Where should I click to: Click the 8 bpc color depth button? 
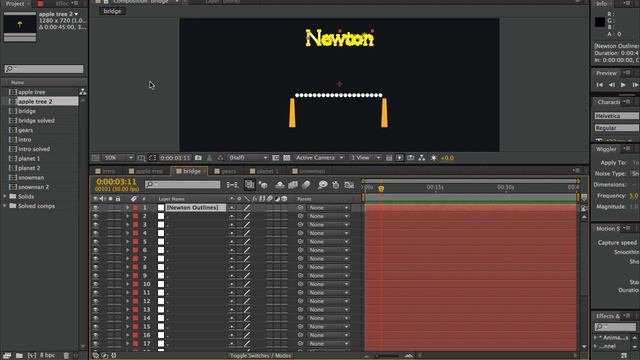pos(47,356)
